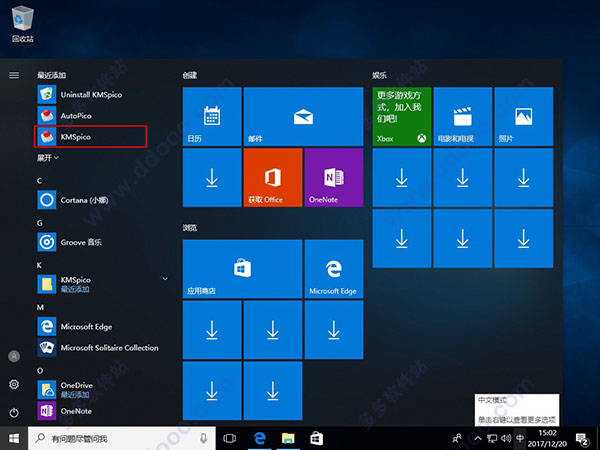
Task: Open AutoPico from the recently added list
Action: [91, 116]
